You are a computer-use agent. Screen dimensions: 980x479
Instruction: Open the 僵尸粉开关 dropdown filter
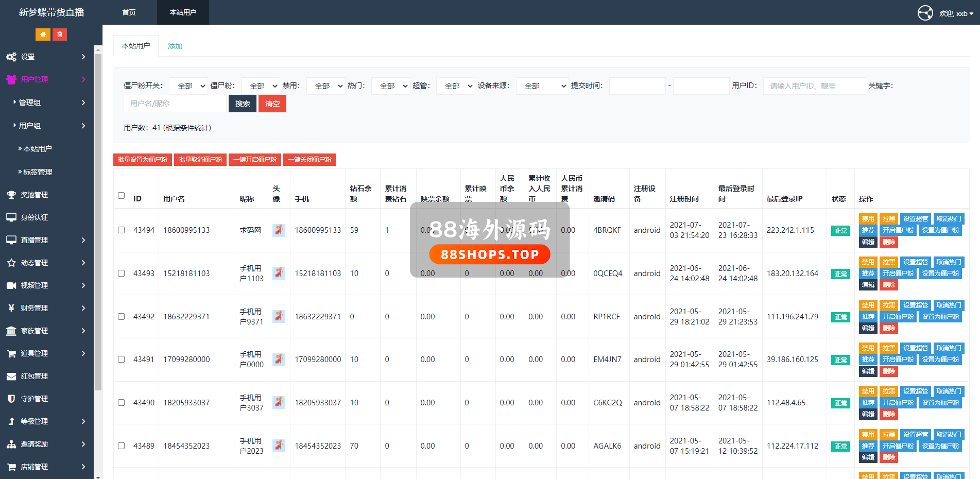(x=188, y=86)
